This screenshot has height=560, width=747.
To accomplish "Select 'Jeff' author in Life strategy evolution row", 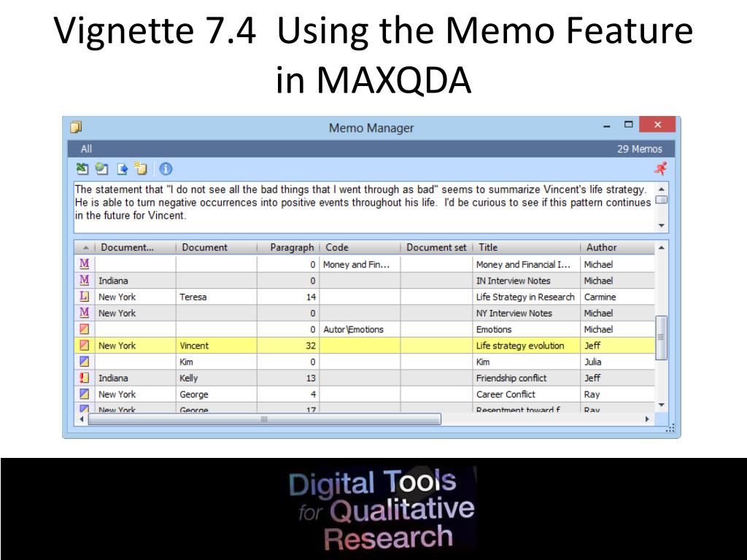I will click(592, 345).
